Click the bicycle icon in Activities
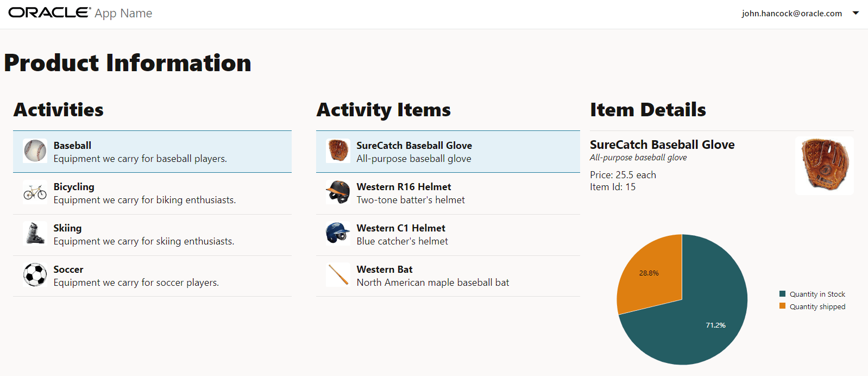This screenshot has width=868, height=376. pos(35,192)
